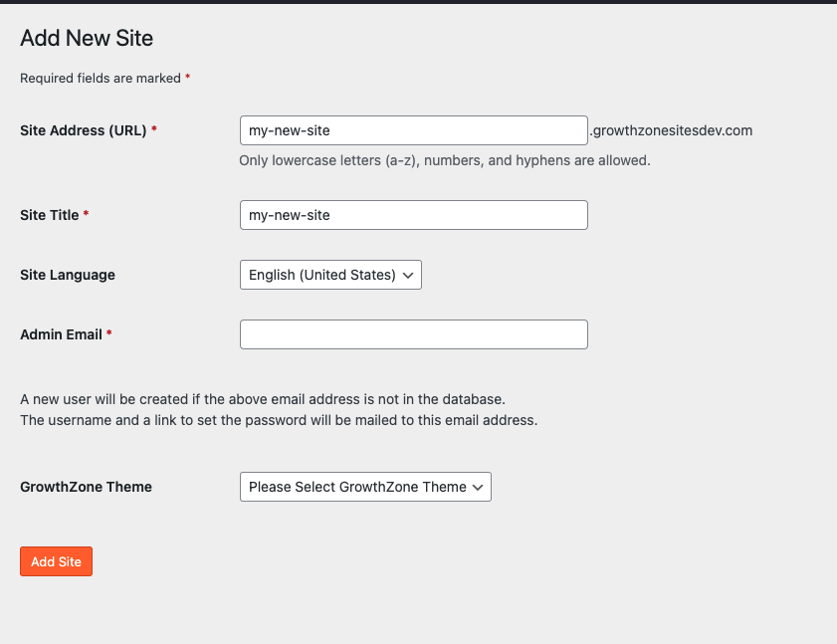837x644 pixels.
Task: Open the Site Language dropdown
Action: click(329, 275)
